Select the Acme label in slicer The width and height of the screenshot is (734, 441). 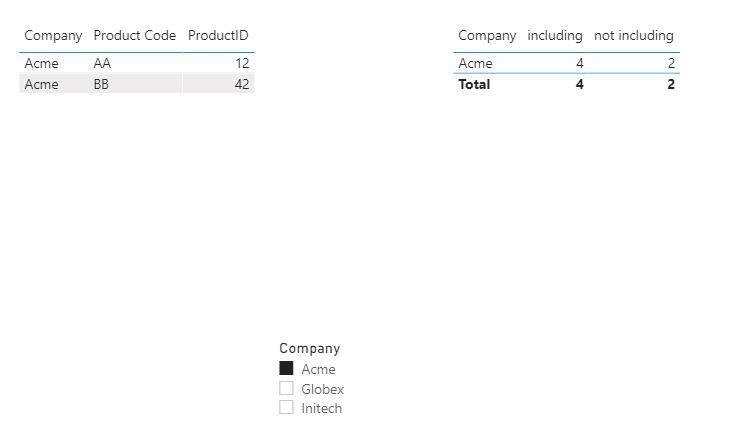318,369
